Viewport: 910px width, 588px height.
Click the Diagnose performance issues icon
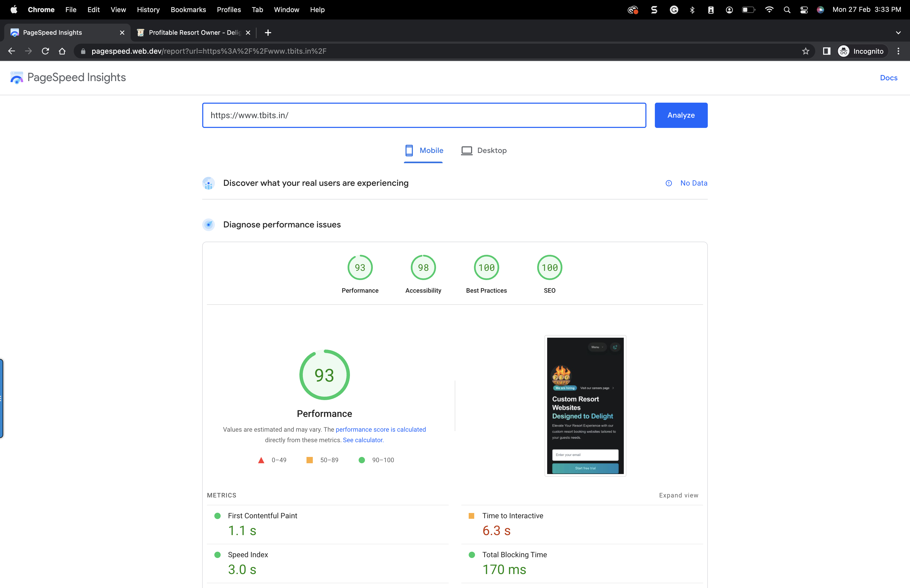pos(209,225)
